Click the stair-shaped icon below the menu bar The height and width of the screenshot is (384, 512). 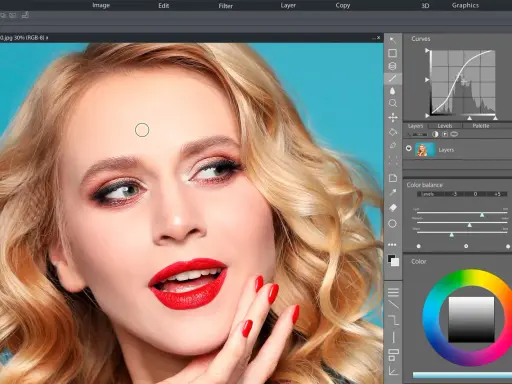pyautogui.click(x=25, y=15)
